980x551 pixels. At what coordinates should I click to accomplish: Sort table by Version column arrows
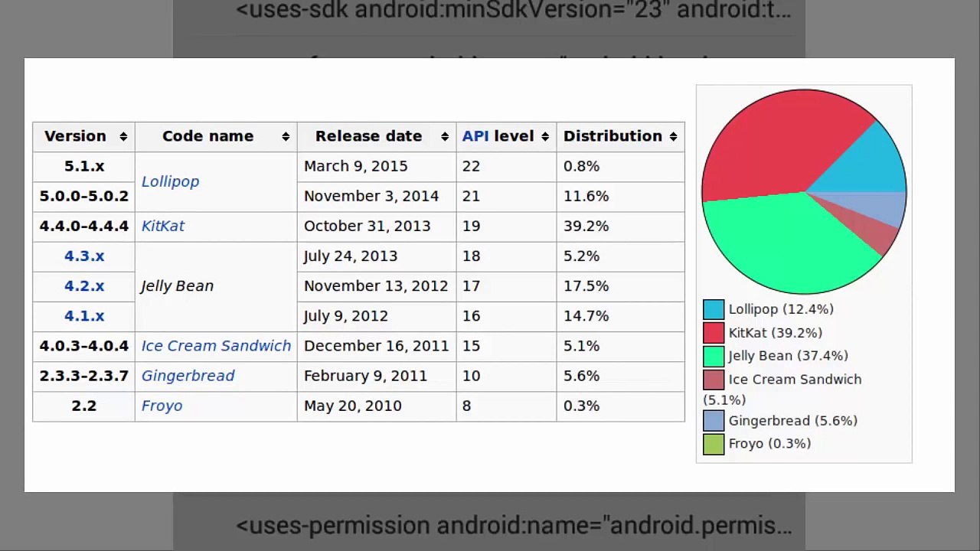point(123,136)
